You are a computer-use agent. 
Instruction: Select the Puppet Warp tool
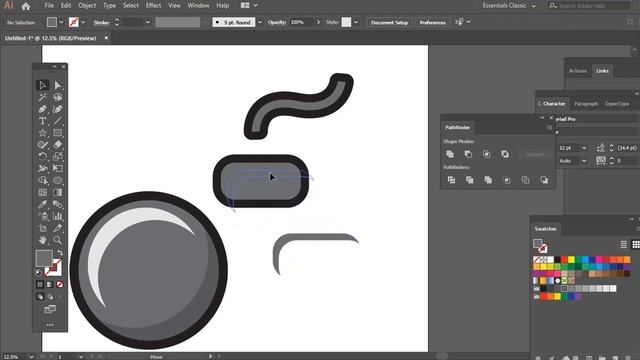coord(42,168)
